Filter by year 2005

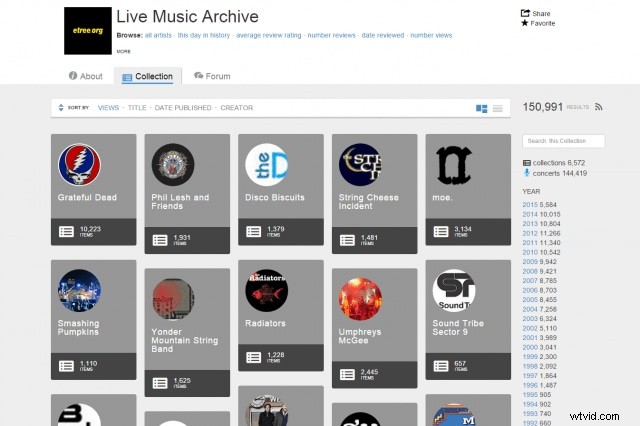[530, 300]
